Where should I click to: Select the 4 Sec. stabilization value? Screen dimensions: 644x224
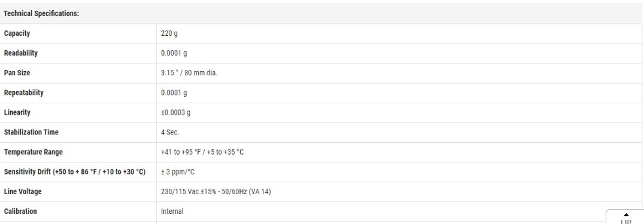click(x=170, y=132)
